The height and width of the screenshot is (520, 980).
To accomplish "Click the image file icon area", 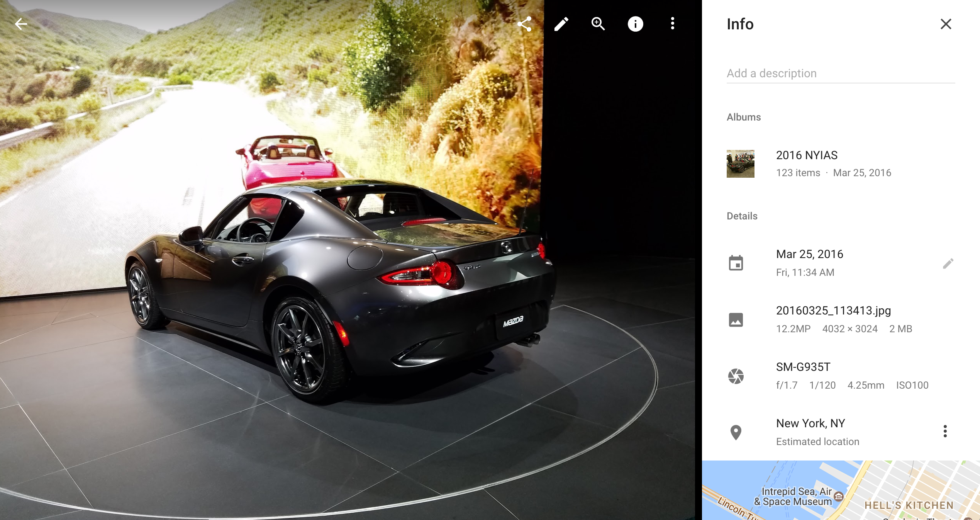I will (736, 319).
